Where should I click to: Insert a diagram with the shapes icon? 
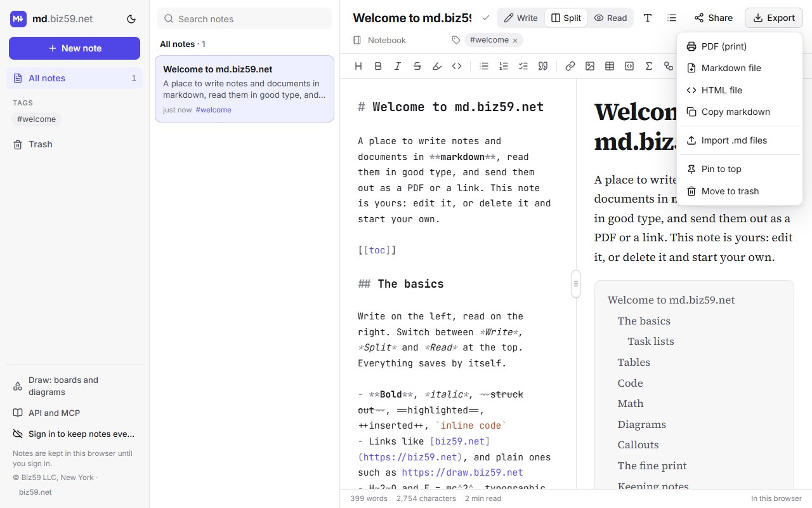pos(669,66)
